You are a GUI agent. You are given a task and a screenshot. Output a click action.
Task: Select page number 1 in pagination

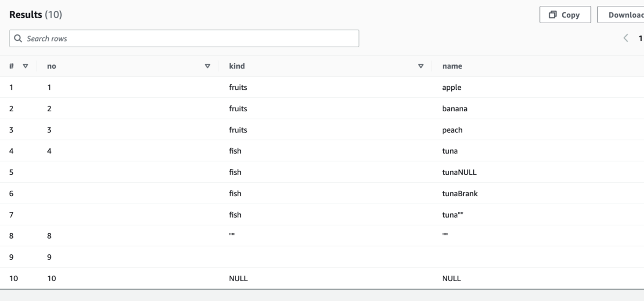(x=640, y=38)
